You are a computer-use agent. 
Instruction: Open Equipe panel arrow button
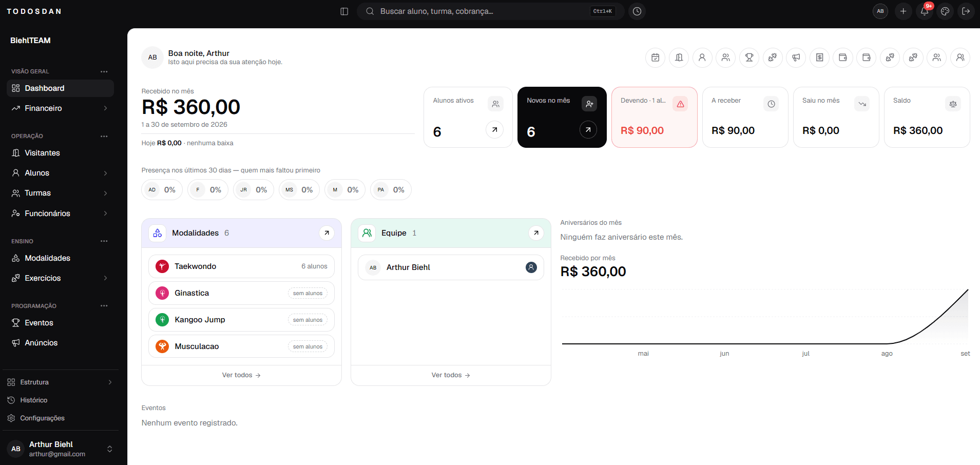pos(536,233)
